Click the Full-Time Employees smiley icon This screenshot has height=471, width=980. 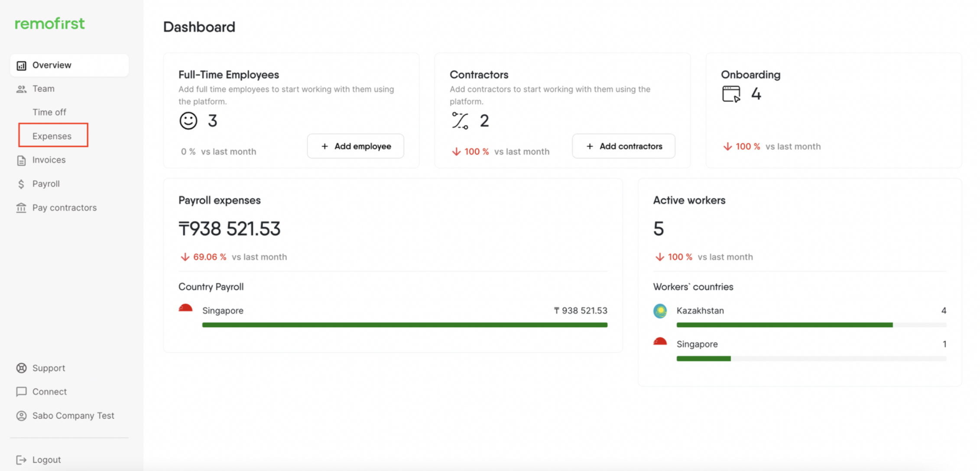[188, 121]
